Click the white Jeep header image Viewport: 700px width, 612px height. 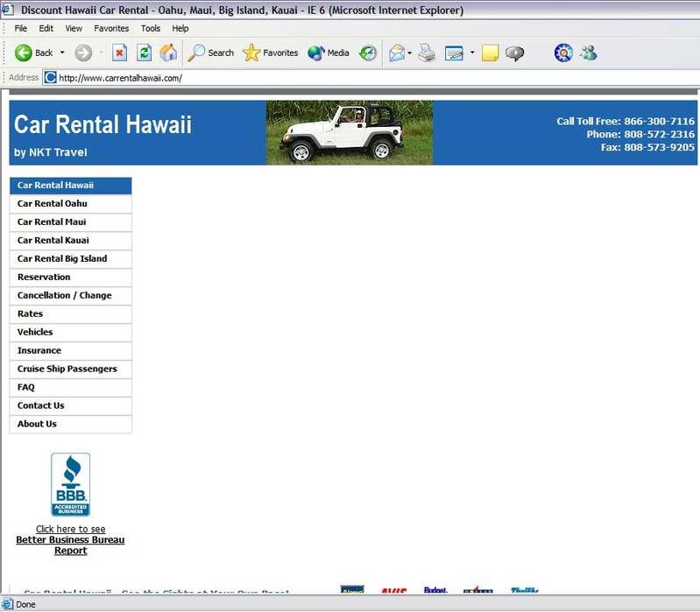(x=349, y=132)
